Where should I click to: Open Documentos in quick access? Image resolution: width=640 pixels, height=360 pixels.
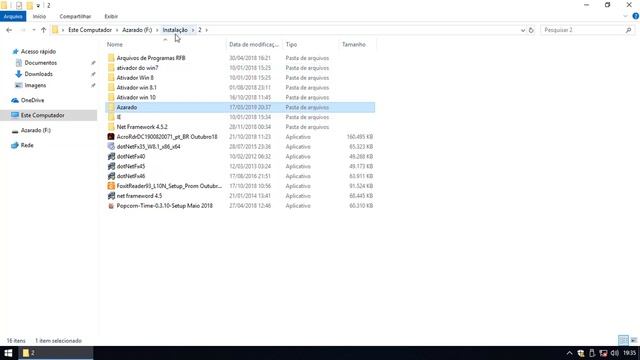(40, 63)
